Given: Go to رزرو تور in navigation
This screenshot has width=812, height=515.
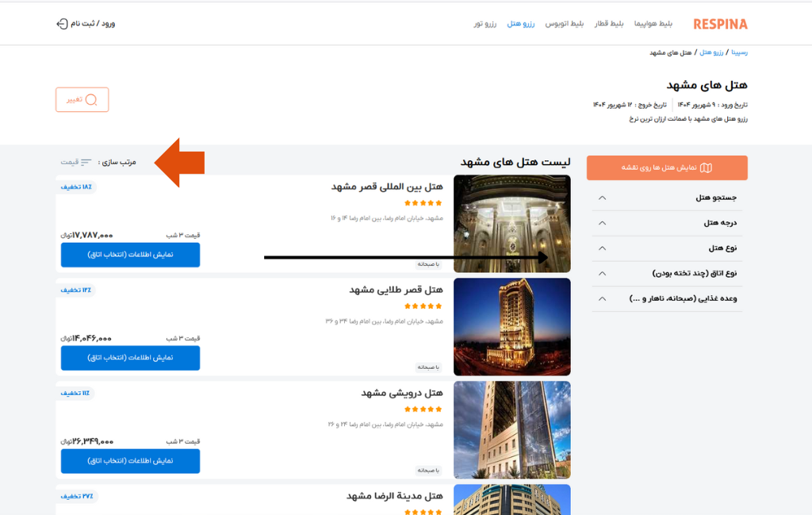Looking at the screenshot, I should (x=485, y=24).
